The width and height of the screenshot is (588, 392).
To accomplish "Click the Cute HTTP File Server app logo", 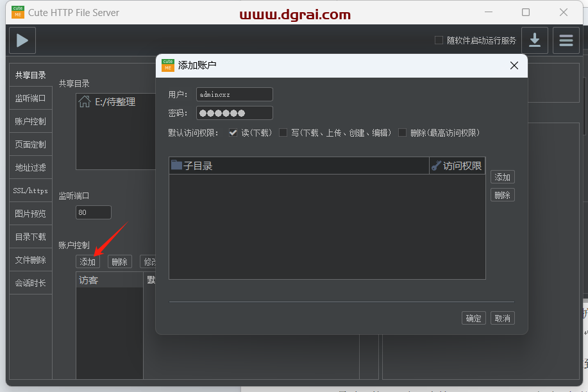I will pos(17,12).
